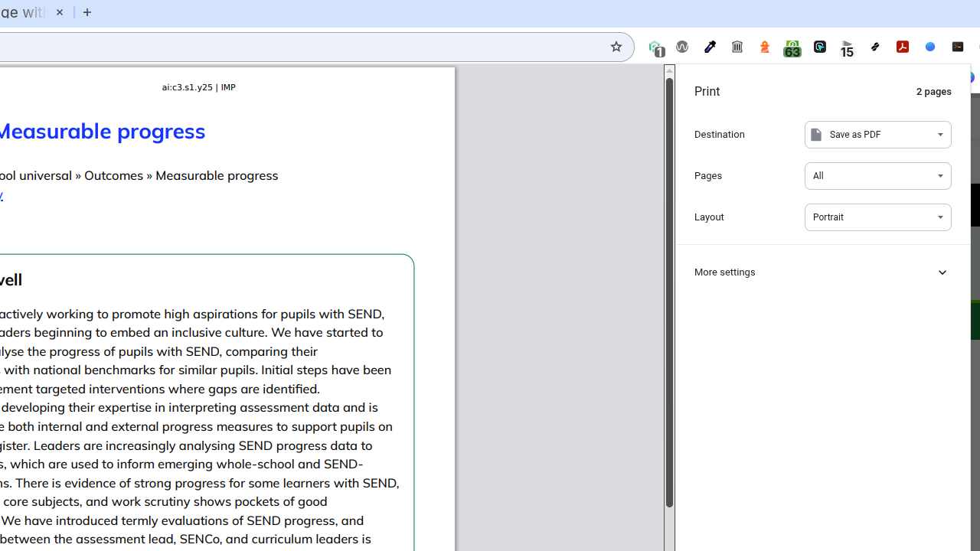Expand More settings in print dialog

pos(822,272)
